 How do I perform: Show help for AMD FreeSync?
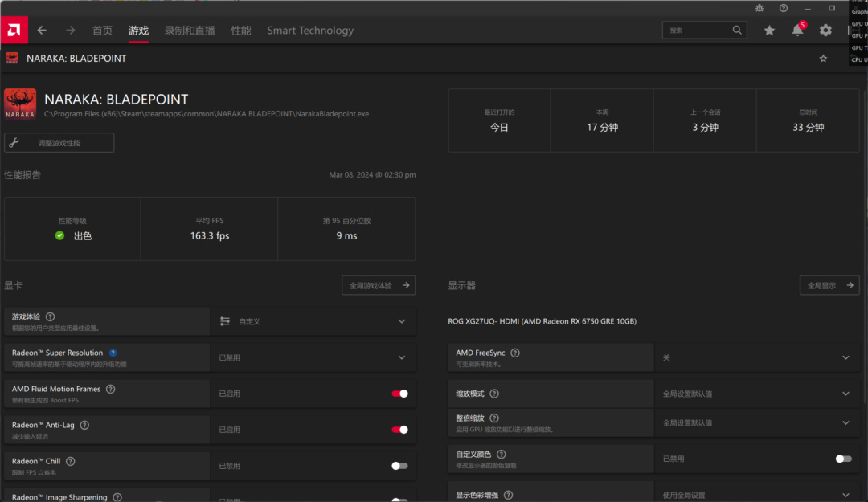click(515, 353)
